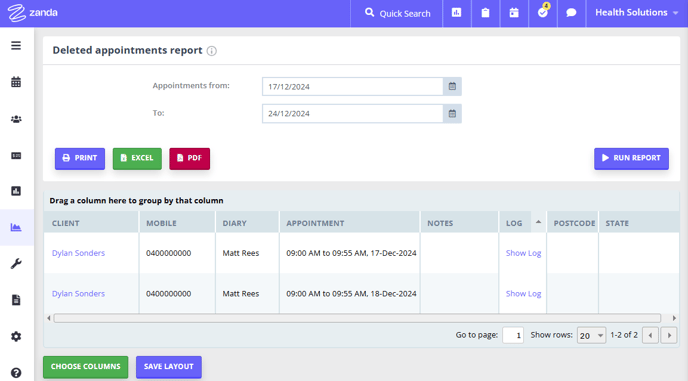The width and height of the screenshot is (688, 381).
Task: Export report with PDF button
Action: pos(190,158)
